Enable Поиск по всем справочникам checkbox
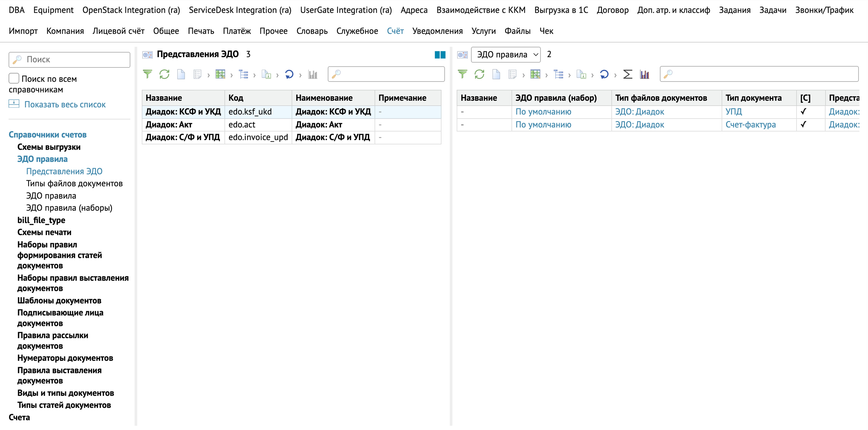Viewport: 868px width, 430px height. point(14,78)
